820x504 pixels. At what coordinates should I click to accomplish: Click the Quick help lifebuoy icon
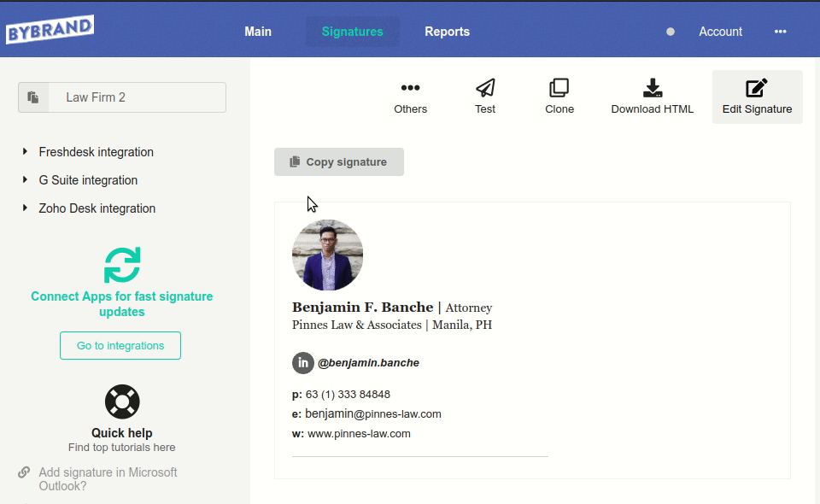click(x=122, y=401)
